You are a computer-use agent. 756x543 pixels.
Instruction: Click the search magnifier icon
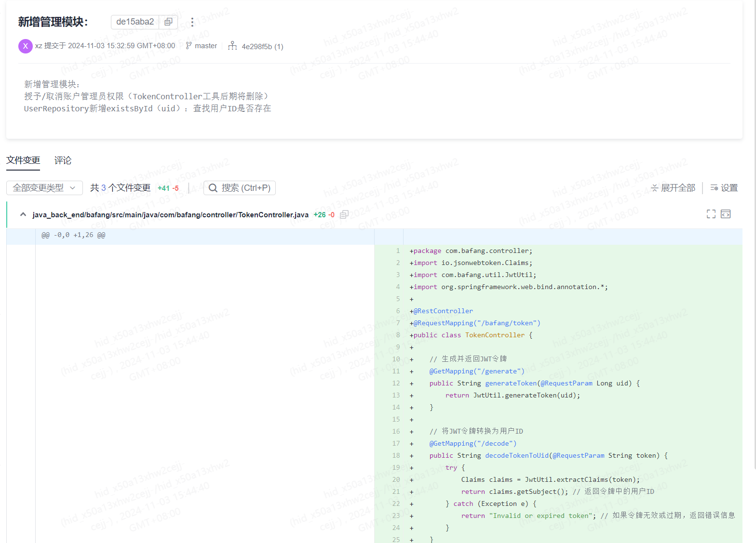(213, 188)
